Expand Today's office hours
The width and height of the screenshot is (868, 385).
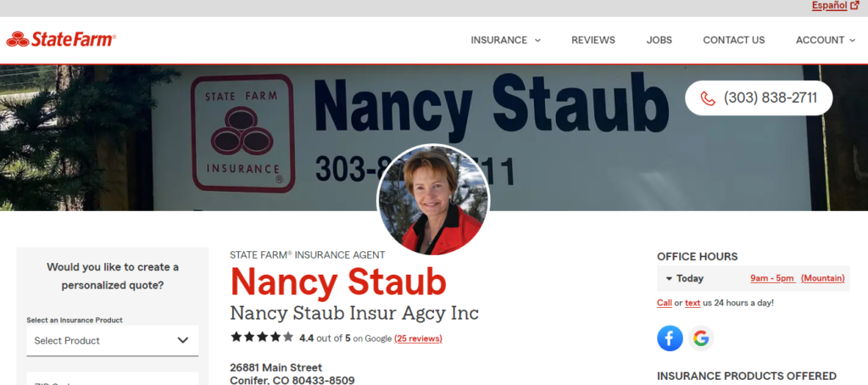pyautogui.click(x=684, y=279)
